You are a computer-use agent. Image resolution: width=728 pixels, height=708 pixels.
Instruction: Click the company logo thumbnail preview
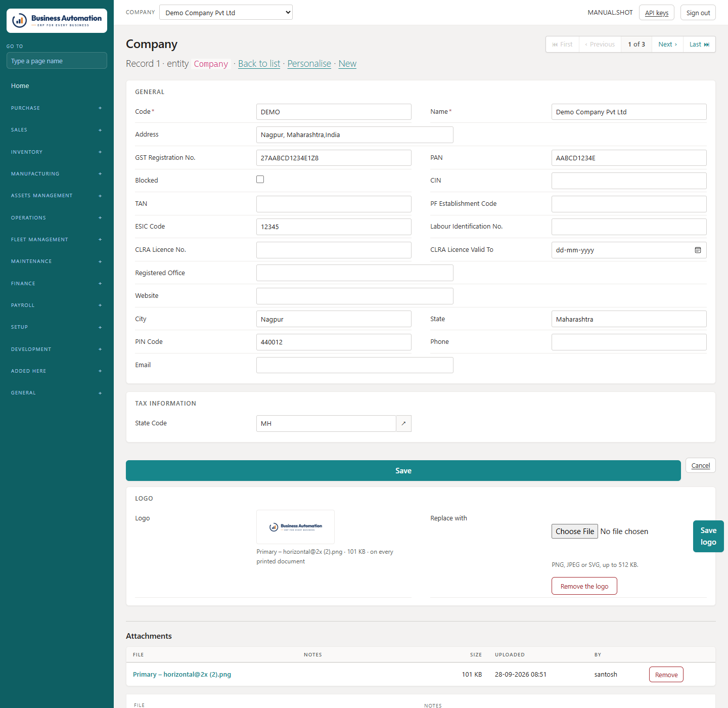(295, 526)
